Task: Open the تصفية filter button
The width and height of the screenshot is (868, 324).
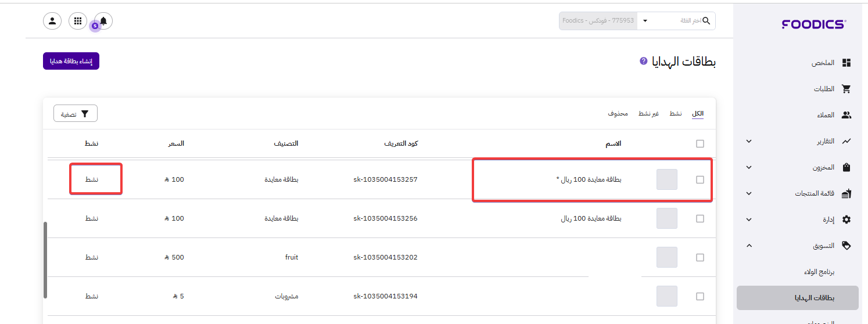Action: coord(76,114)
